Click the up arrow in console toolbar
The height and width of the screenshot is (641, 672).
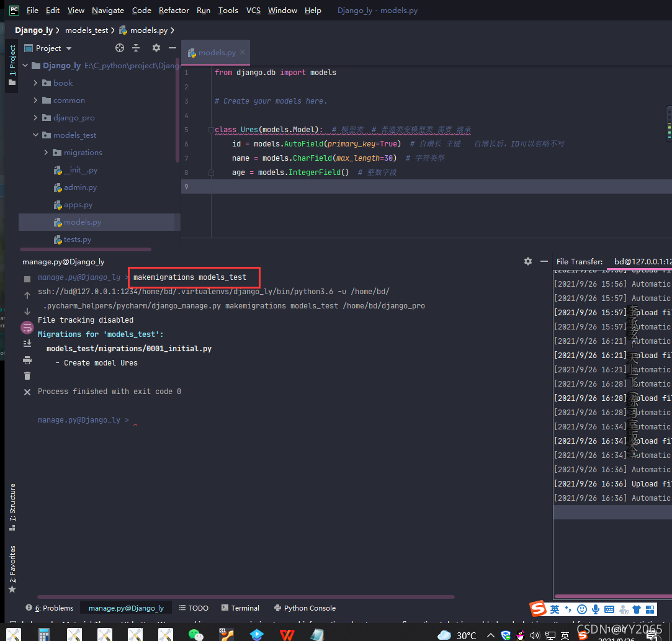(27, 295)
